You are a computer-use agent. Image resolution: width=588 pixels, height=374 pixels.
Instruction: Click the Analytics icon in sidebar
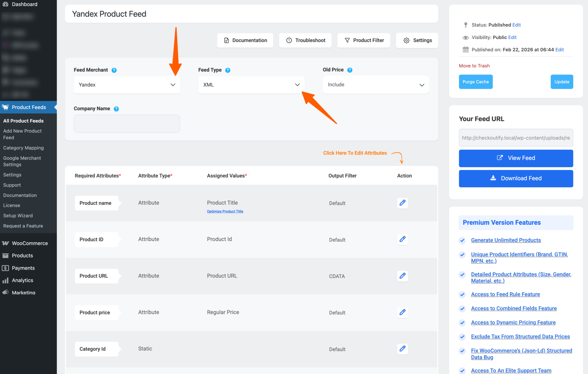[x=5, y=280]
